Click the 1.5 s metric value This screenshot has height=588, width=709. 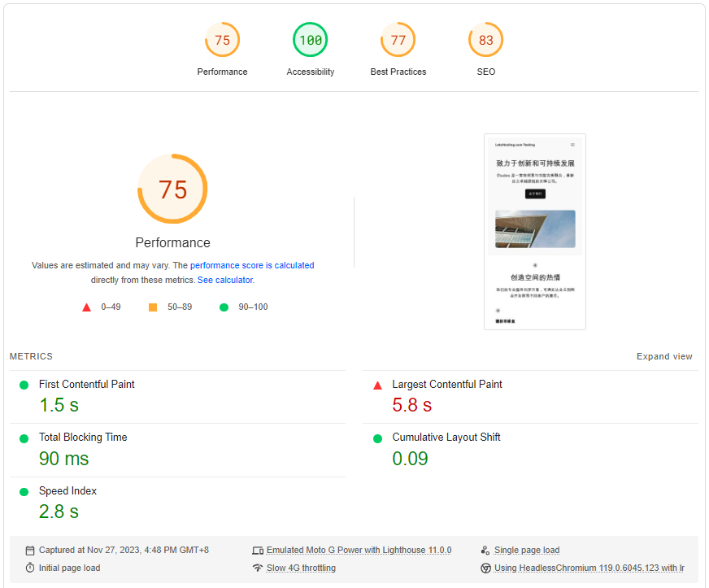pos(59,405)
